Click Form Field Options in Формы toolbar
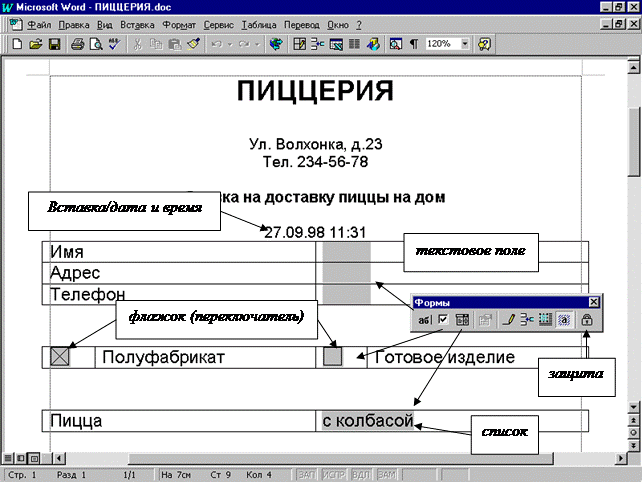Image resolution: width=642 pixels, height=482 pixels. pyautogui.click(x=485, y=320)
